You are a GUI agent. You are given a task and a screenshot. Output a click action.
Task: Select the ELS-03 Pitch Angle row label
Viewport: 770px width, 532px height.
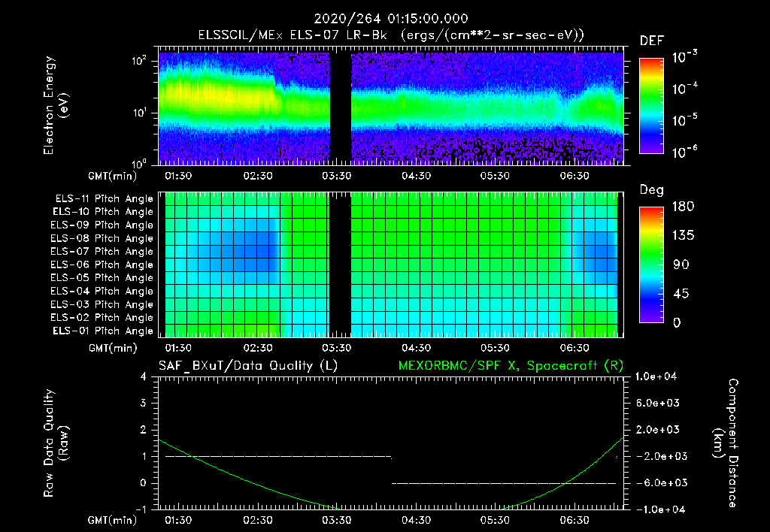pos(102,304)
